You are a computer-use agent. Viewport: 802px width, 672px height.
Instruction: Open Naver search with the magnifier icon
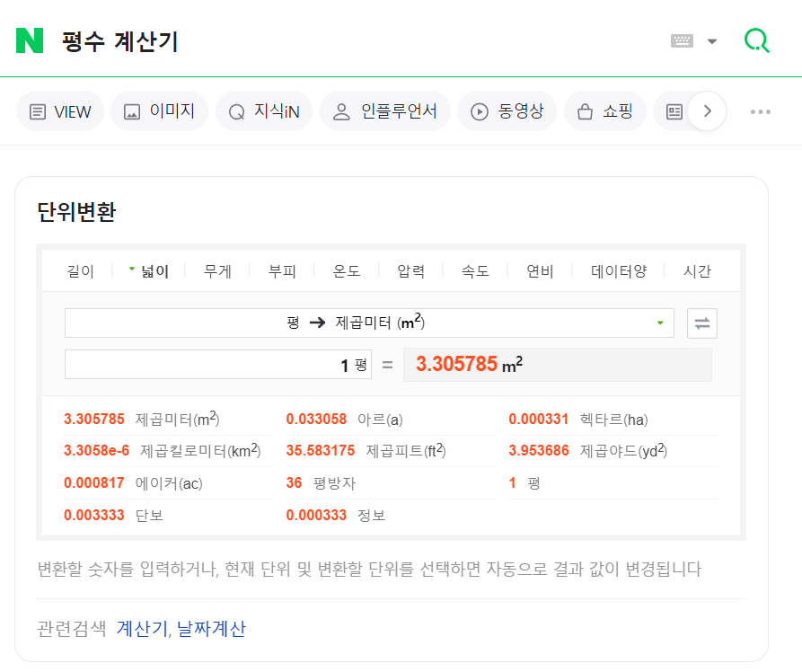[756, 40]
